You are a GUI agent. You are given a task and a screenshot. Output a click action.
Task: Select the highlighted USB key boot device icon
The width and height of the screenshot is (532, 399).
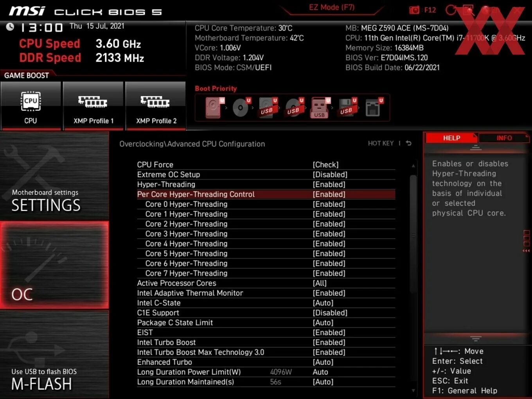coord(320,108)
